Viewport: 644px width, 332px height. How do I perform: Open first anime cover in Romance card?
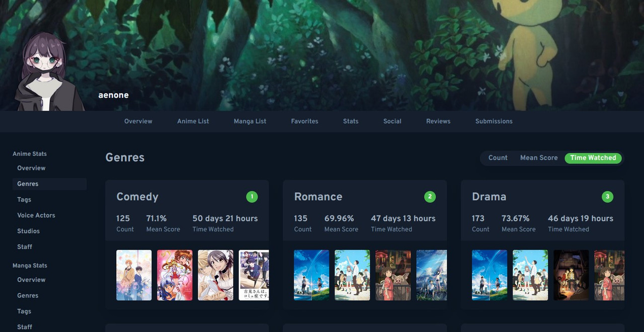pos(311,275)
